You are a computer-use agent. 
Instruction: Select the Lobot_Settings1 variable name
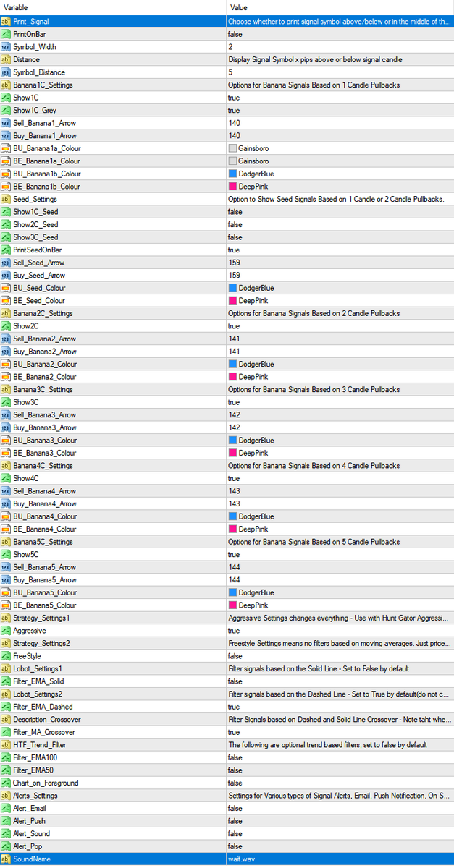tap(38, 668)
